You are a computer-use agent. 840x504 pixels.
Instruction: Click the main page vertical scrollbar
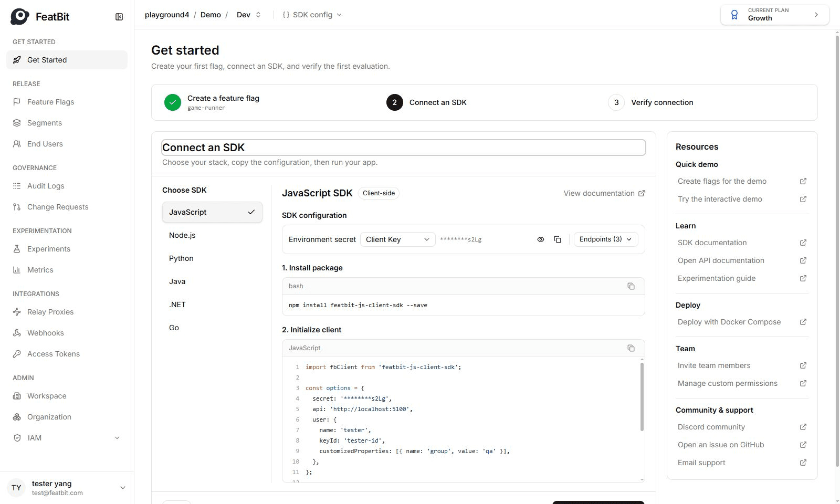tap(837, 251)
